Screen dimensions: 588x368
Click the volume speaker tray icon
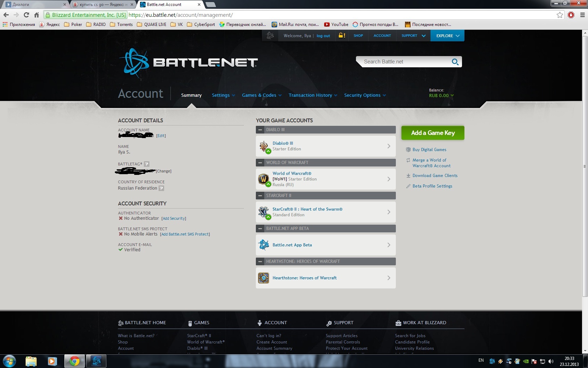coord(551,361)
